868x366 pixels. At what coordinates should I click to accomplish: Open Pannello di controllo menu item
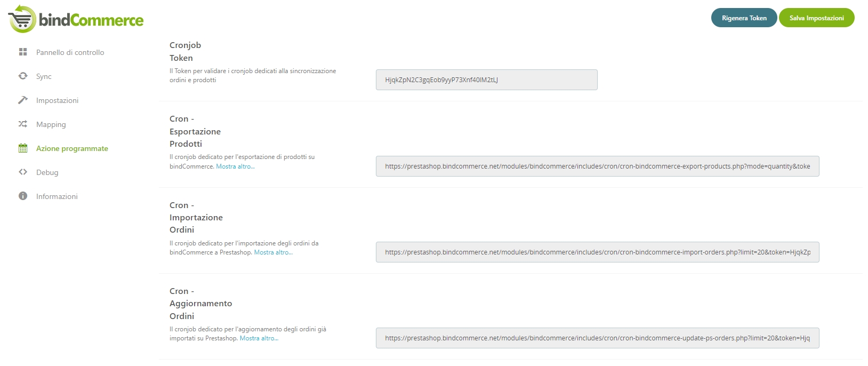click(70, 52)
